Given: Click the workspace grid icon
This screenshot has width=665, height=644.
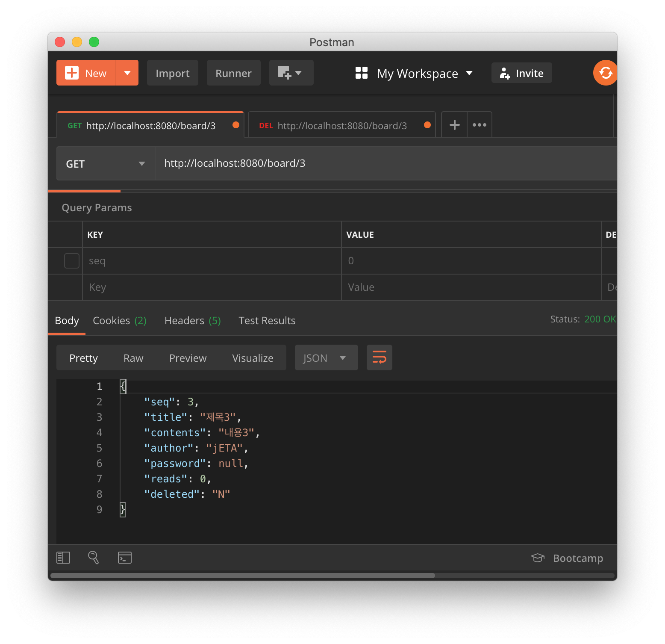Looking at the screenshot, I should pos(362,73).
